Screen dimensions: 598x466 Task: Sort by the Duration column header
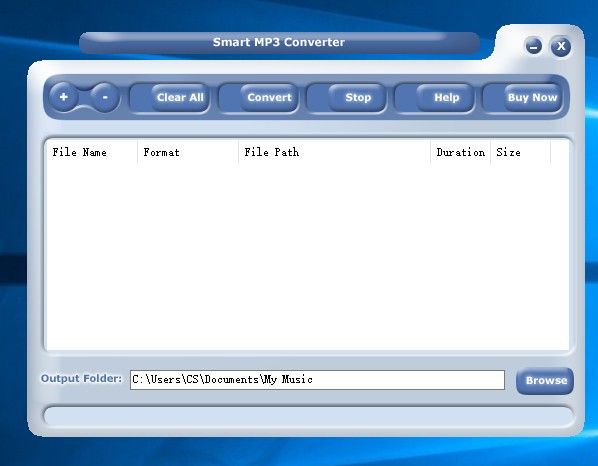pos(460,152)
